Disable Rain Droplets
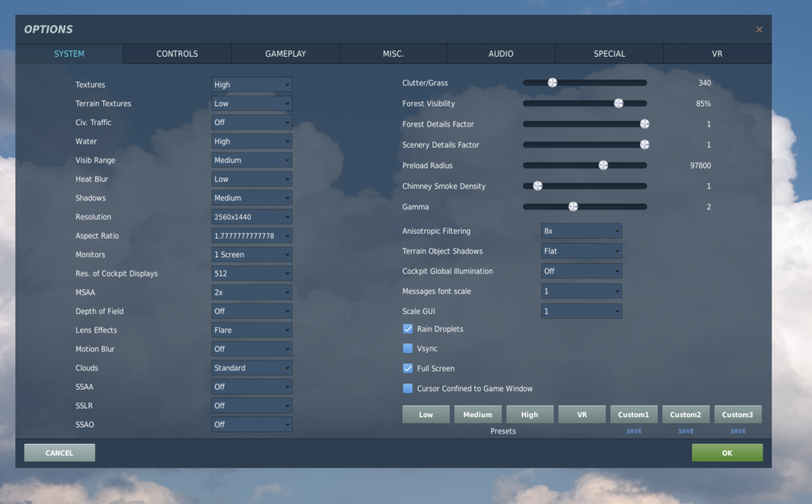 pyautogui.click(x=407, y=329)
